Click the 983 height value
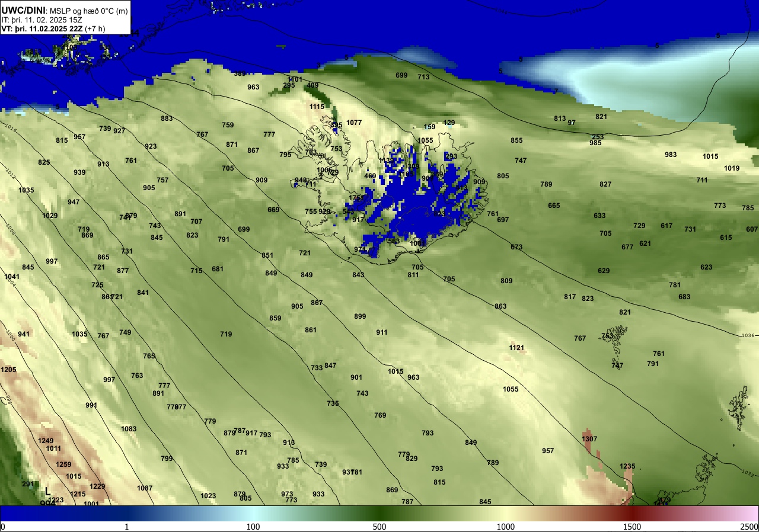759x532 pixels. (x=671, y=155)
